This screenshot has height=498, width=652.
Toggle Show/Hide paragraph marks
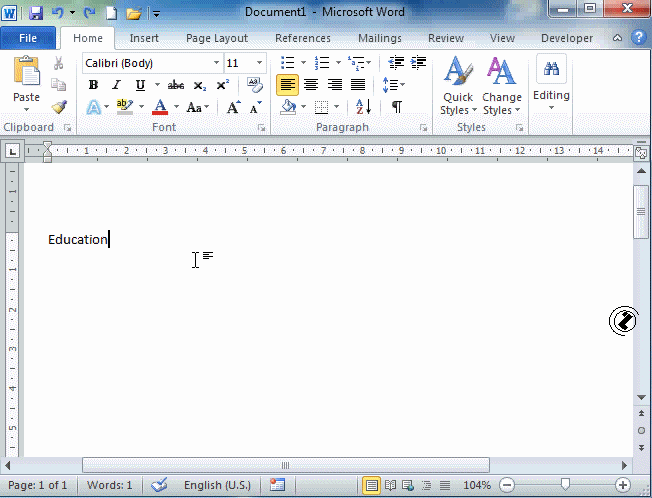pyautogui.click(x=396, y=107)
